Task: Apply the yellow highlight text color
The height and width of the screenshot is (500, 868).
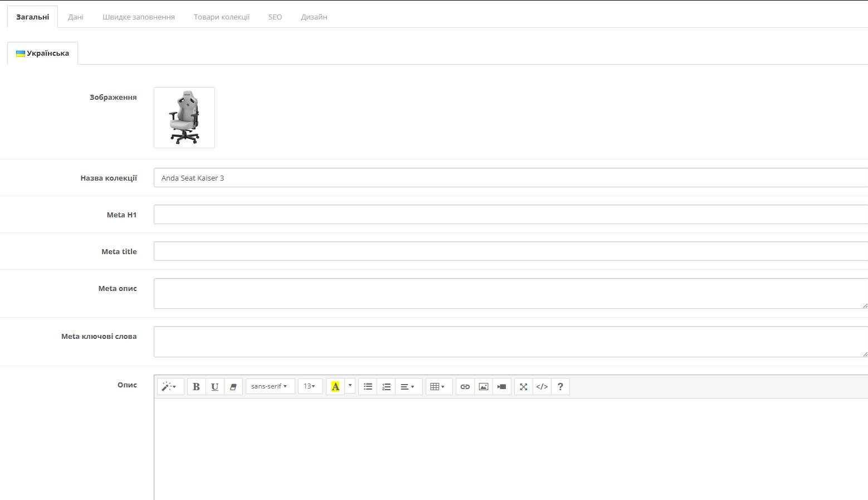Action: pyautogui.click(x=335, y=387)
